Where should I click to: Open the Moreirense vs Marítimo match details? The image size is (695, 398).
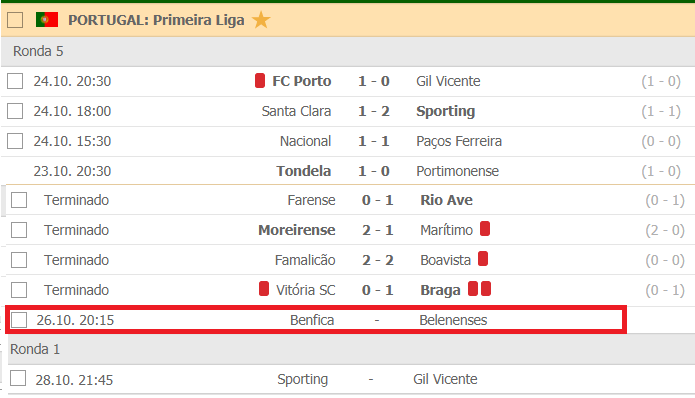350,230
